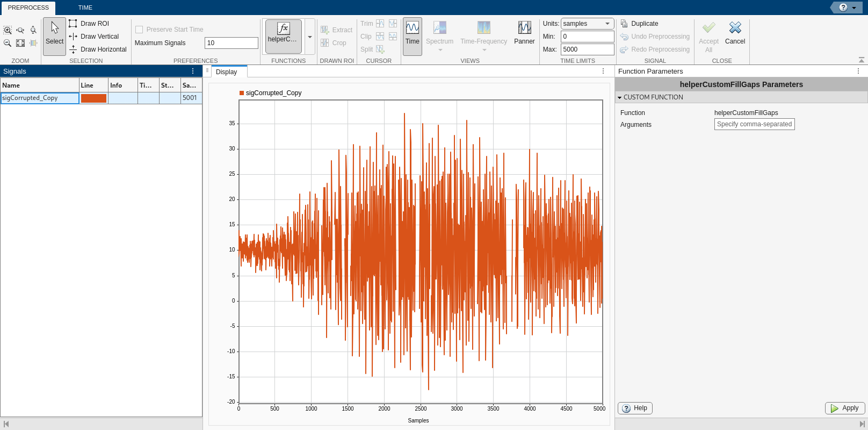The height and width of the screenshot is (430, 868).
Task: Click the Arguments input field
Action: [755, 124]
